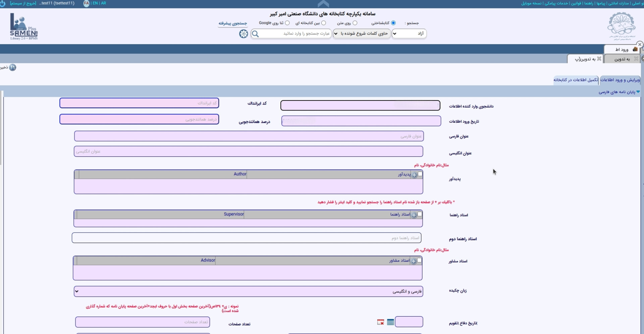Open the آزاد search field dropdown
This screenshot has height=334, width=644.
(x=409, y=34)
